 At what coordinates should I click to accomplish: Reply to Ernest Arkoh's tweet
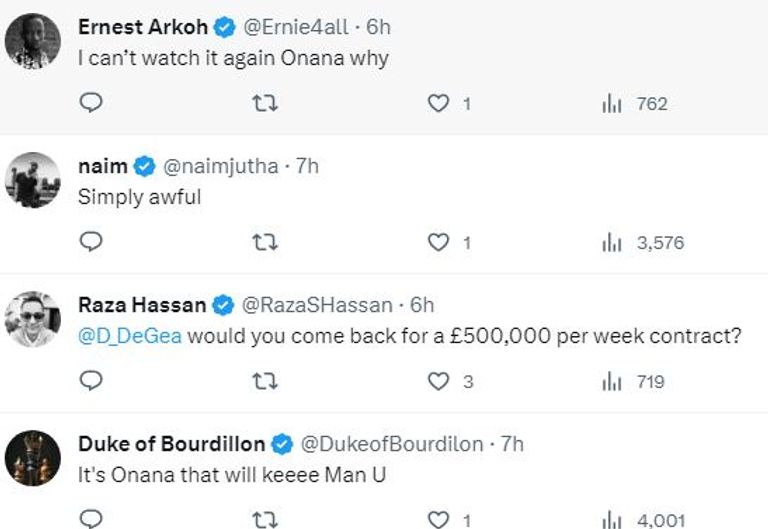pyautogui.click(x=91, y=103)
